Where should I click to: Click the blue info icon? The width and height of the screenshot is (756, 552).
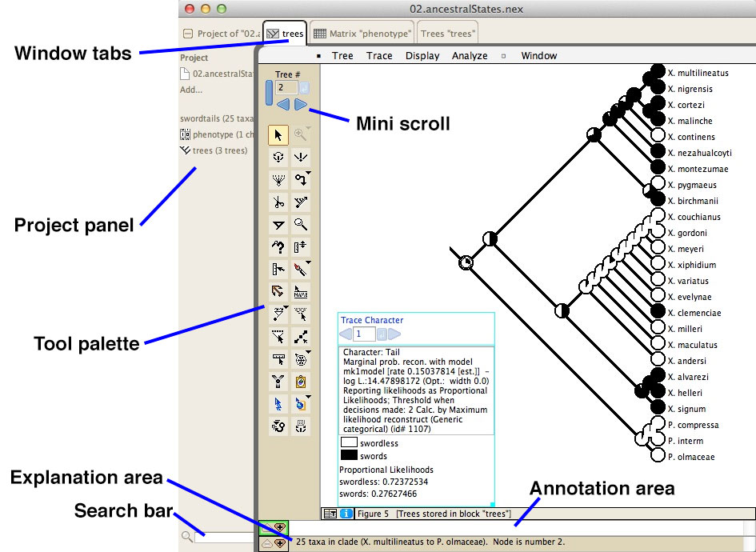[346, 514]
